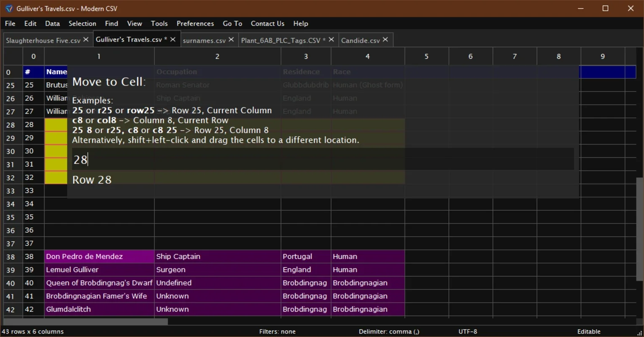The image size is (644, 337).
Task: Click the 'Glumdalclitch' cell
Action: click(99, 309)
